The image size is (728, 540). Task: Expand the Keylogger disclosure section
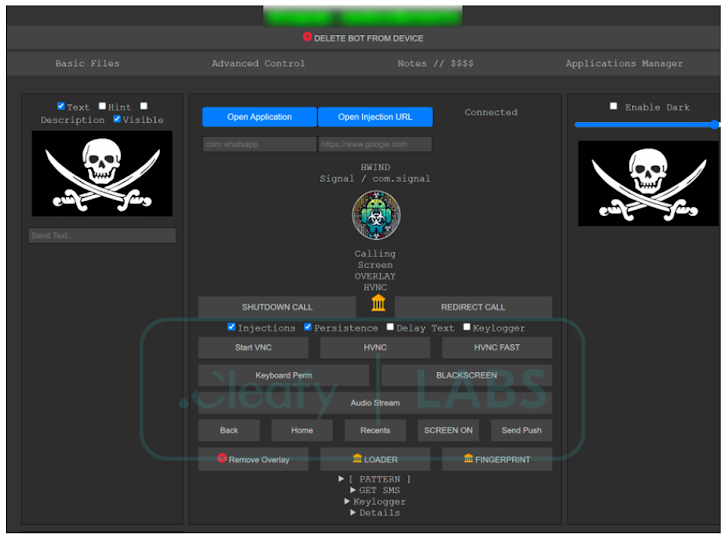click(x=375, y=501)
